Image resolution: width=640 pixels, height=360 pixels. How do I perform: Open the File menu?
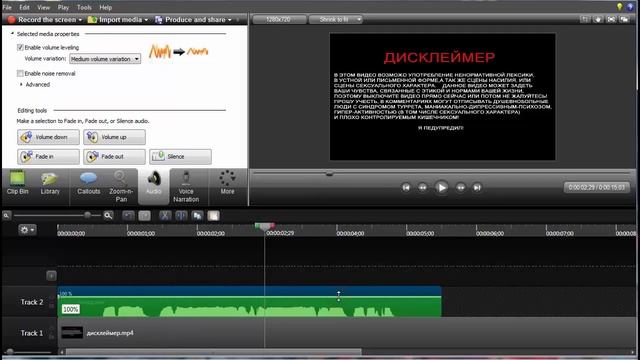[x=7, y=7]
